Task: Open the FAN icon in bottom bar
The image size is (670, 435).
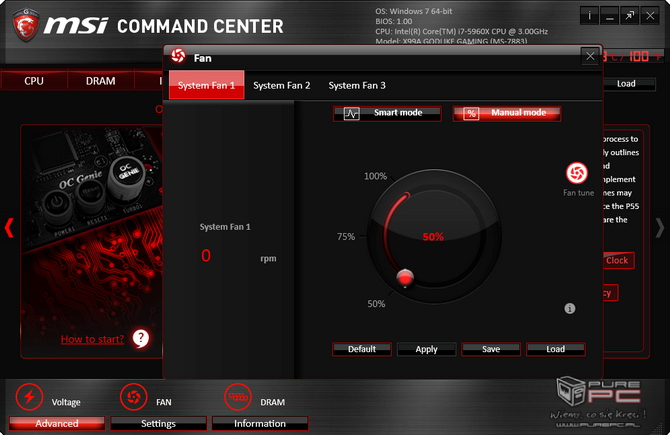Action: pos(134,397)
